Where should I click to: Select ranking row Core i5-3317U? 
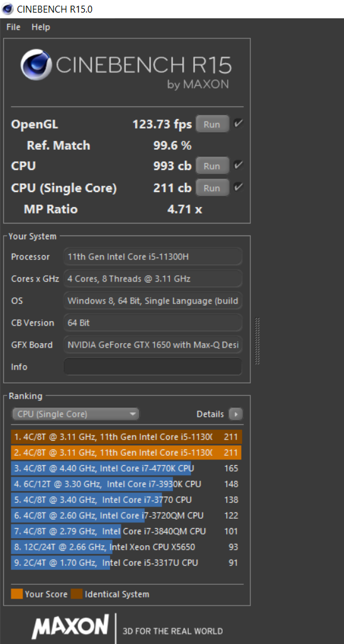click(x=126, y=563)
